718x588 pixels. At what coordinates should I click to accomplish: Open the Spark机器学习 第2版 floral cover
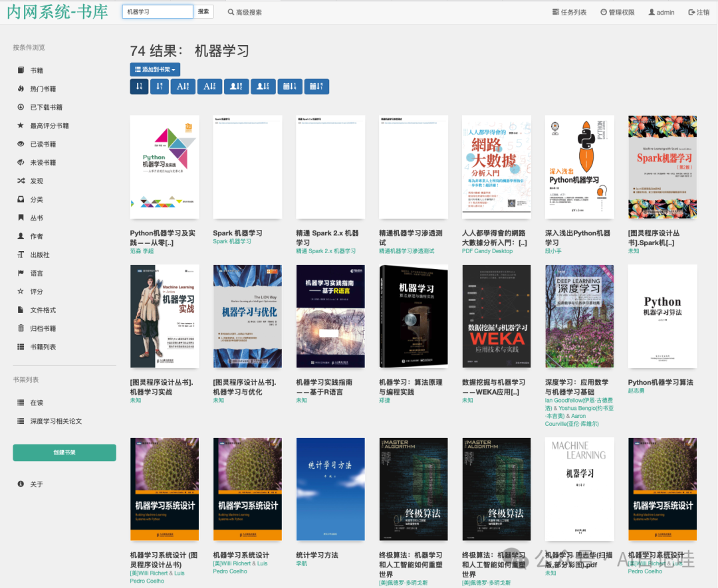pos(663,167)
